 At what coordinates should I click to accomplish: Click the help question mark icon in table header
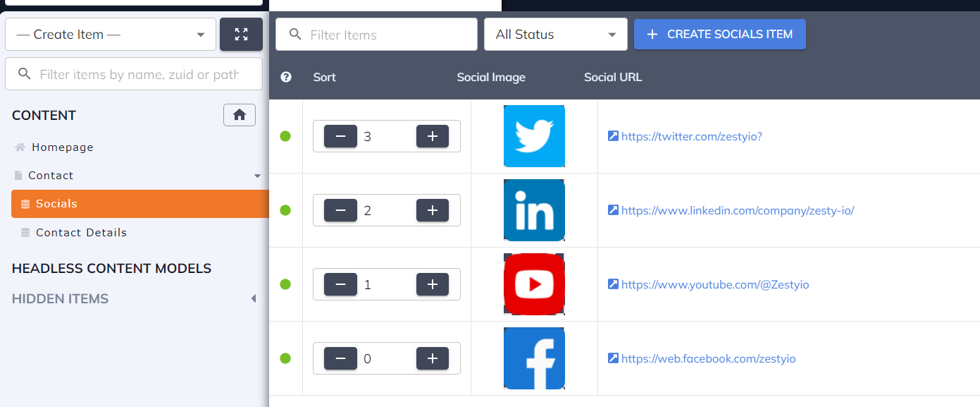tap(286, 77)
